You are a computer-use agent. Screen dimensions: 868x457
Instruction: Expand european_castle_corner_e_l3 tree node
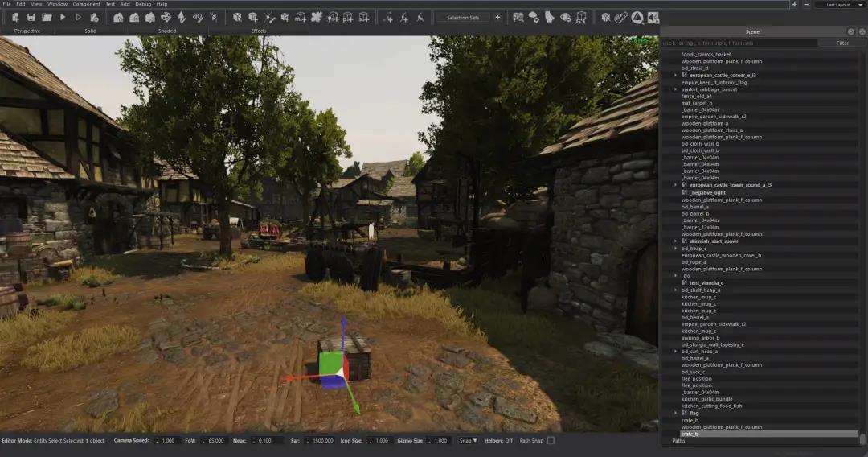click(x=675, y=75)
